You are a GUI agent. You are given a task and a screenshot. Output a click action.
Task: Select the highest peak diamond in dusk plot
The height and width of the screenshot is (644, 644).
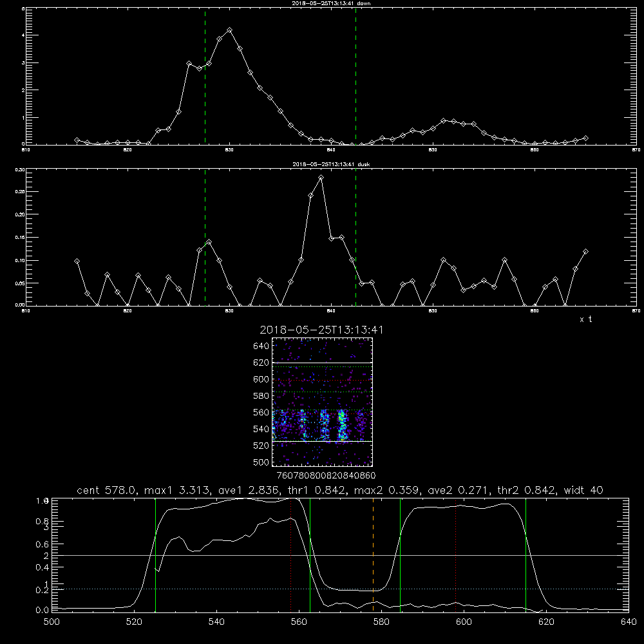coord(321,178)
